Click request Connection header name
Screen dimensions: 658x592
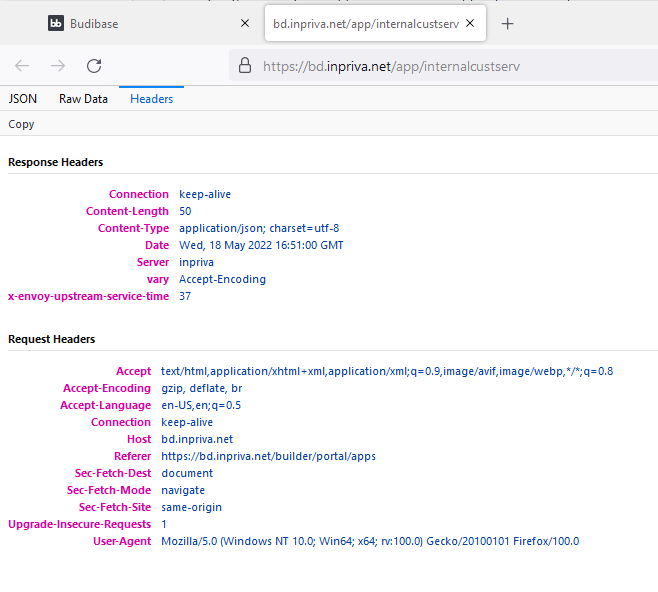pyautogui.click(x=121, y=422)
